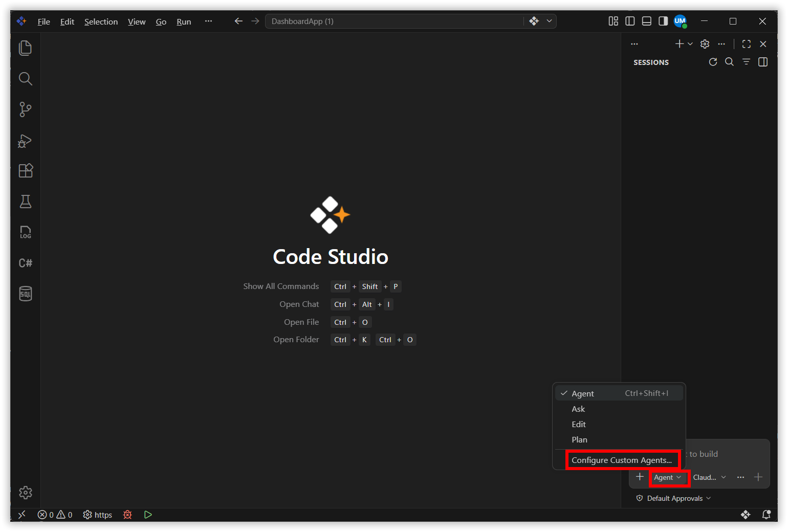Filter the Sessions list
The width and height of the screenshot is (788, 532).
pyautogui.click(x=746, y=62)
